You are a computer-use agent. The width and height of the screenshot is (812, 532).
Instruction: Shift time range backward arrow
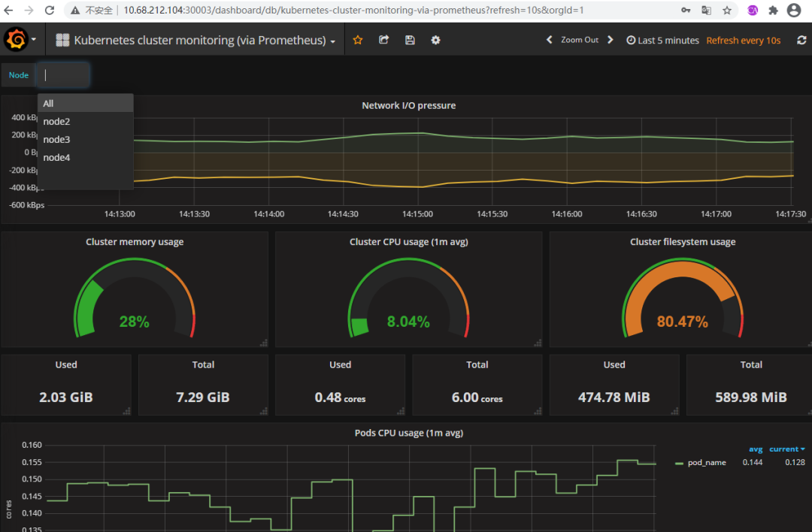[550, 40]
